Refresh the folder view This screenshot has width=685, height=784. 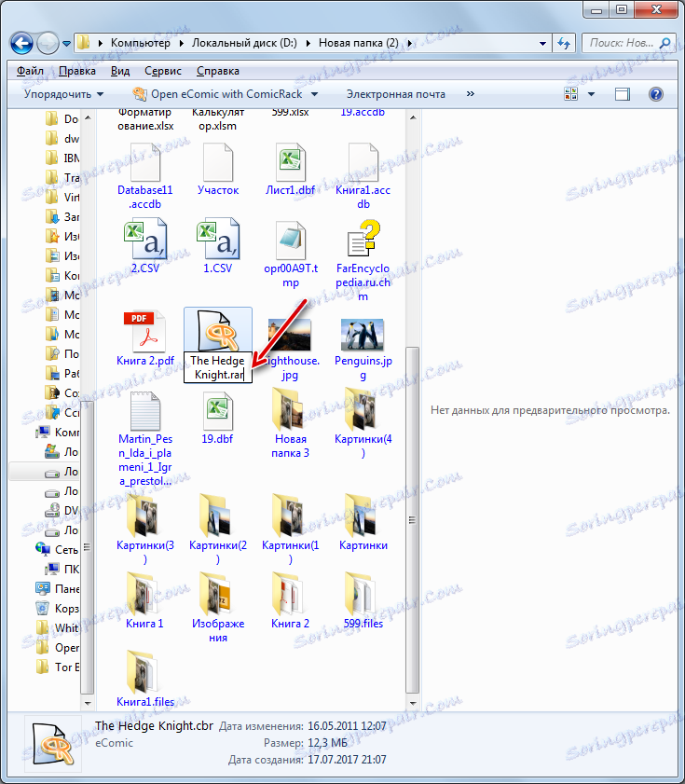(564, 44)
